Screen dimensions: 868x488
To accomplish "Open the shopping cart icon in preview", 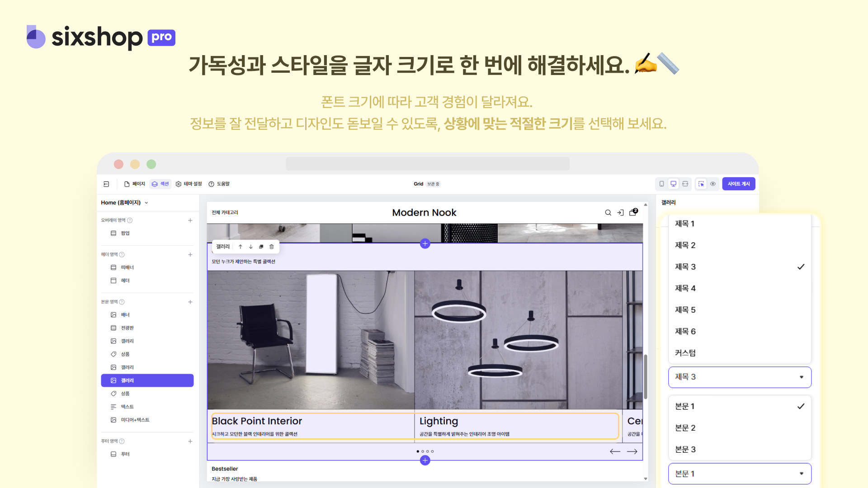I will (x=633, y=212).
